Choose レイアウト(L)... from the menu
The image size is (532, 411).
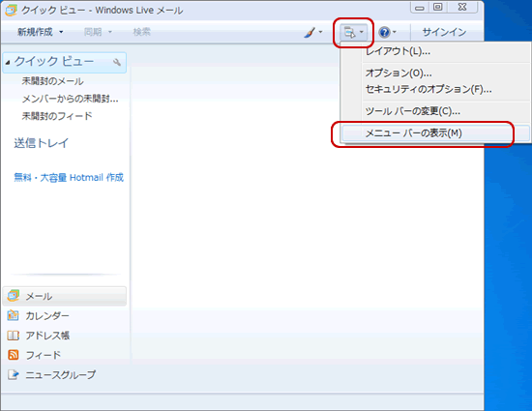tap(435, 51)
